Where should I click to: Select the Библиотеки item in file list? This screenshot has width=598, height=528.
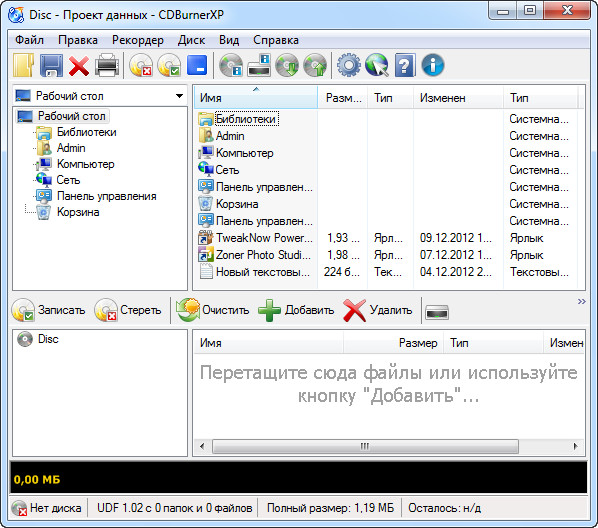(238, 119)
